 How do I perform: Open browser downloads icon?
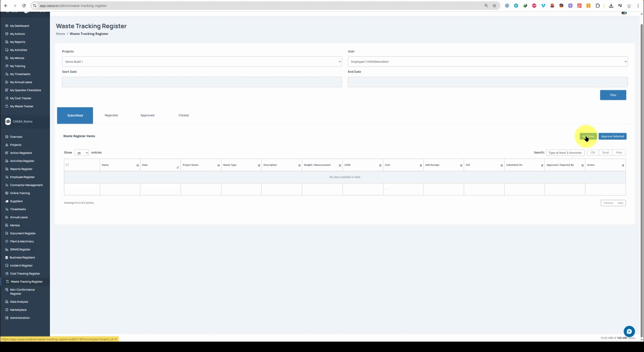611,6
